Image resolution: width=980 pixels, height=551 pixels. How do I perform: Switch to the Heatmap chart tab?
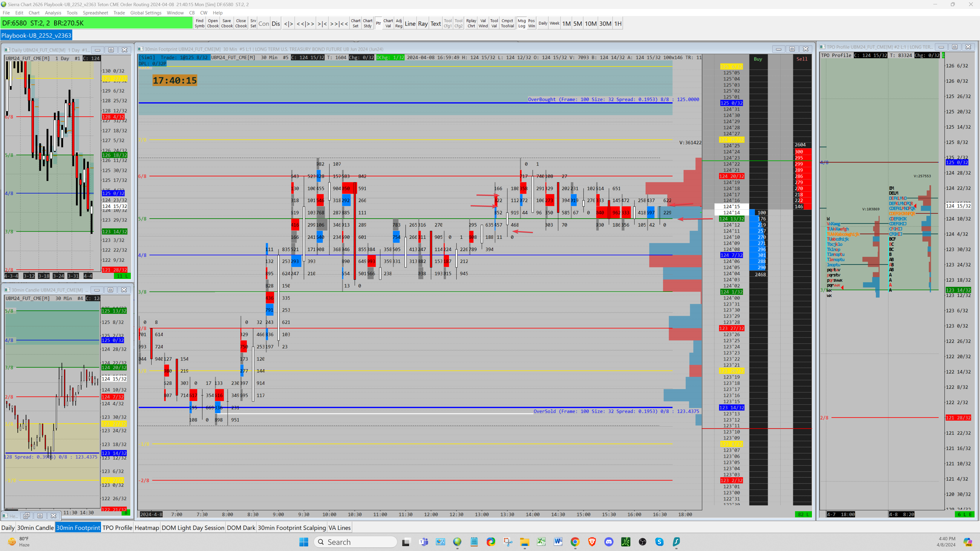146,528
